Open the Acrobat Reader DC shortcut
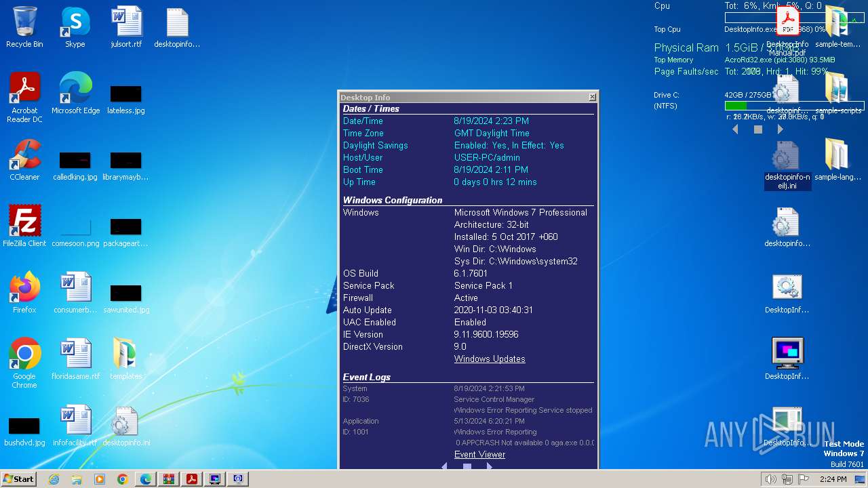This screenshot has height=488, width=868. pos(24,97)
